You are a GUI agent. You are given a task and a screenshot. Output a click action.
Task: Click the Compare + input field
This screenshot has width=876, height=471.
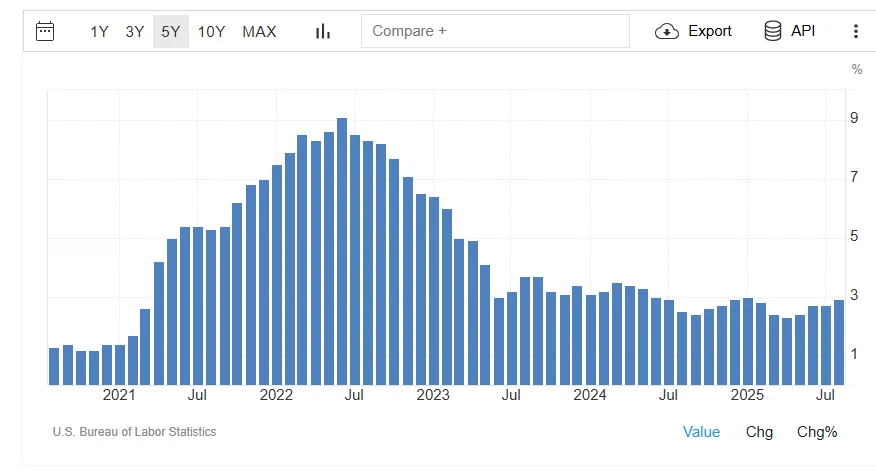coord(495,31)
